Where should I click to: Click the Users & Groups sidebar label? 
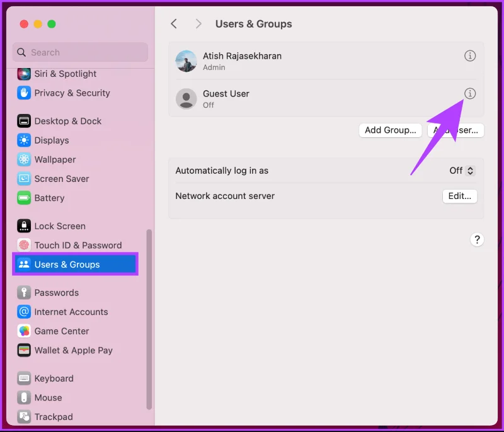[67, 264]
